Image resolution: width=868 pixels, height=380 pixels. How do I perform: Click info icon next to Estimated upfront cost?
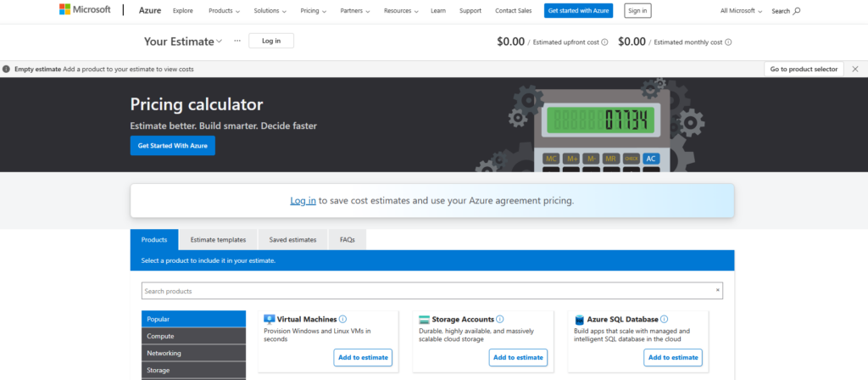click(x=604, y=42)
